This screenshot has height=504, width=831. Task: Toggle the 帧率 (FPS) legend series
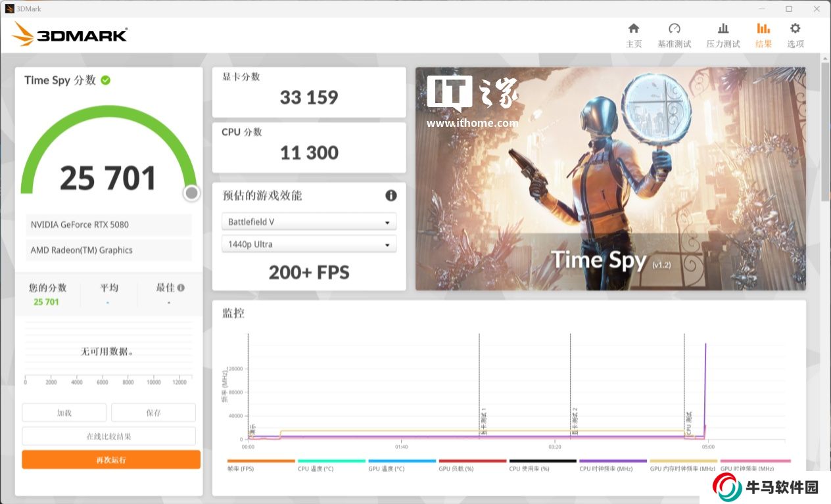pyautogui.click(x=241, y=469)
